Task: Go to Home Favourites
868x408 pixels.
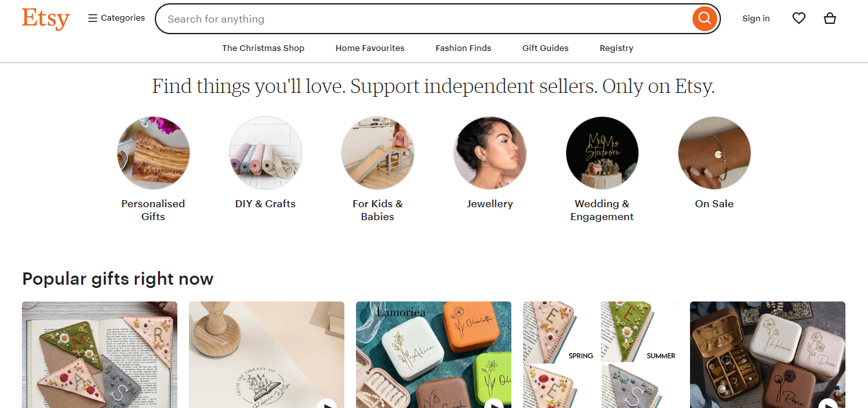Action: point(370,48)
